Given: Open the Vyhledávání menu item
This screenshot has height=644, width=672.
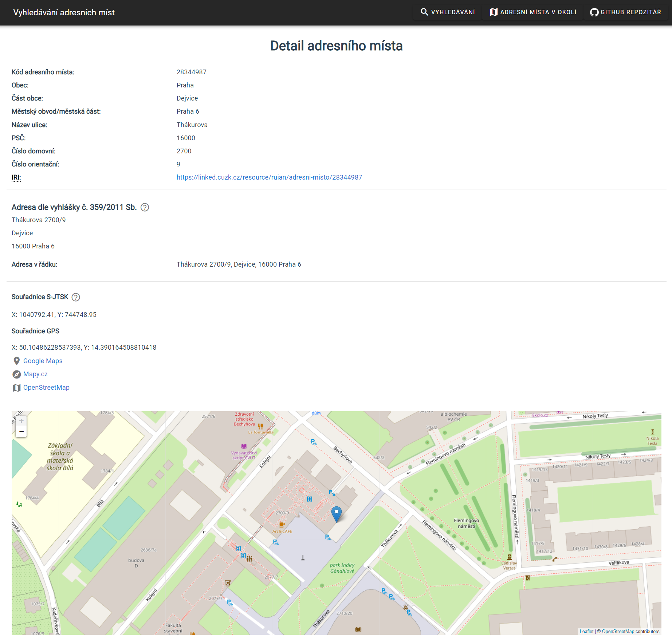Looking at the screenshot, I should [x=448, y=12].
